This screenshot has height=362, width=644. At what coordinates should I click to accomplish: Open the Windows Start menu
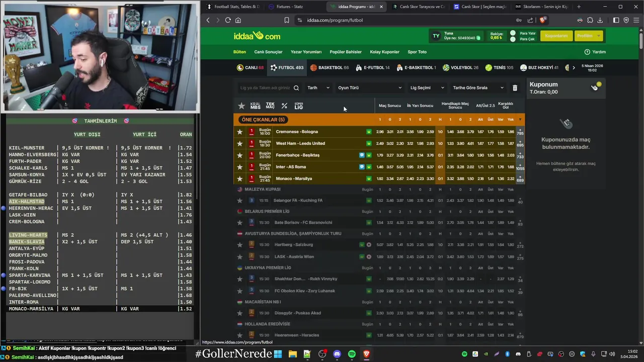pyautogui.click(x=278, y=354)
